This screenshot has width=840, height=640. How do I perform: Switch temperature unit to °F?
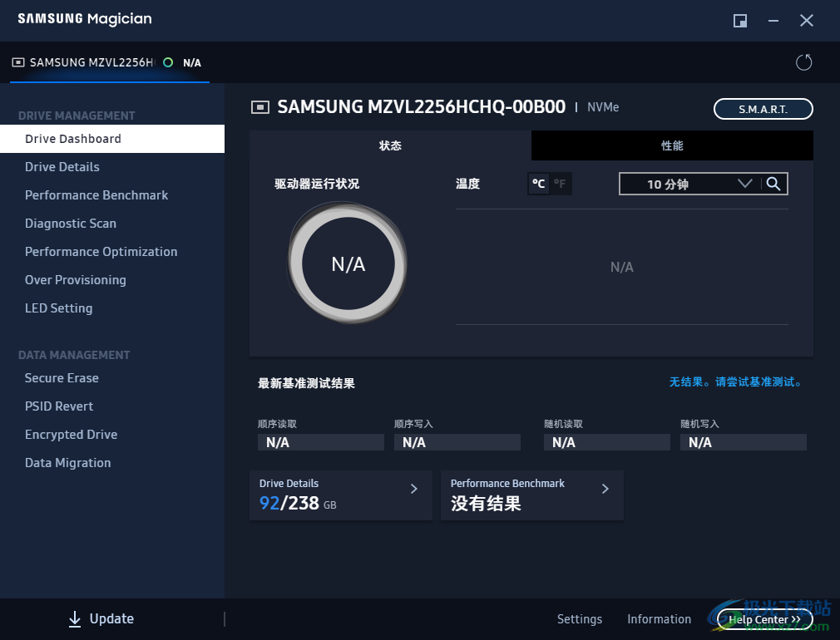pyautogui.click(x=560, y=184)
